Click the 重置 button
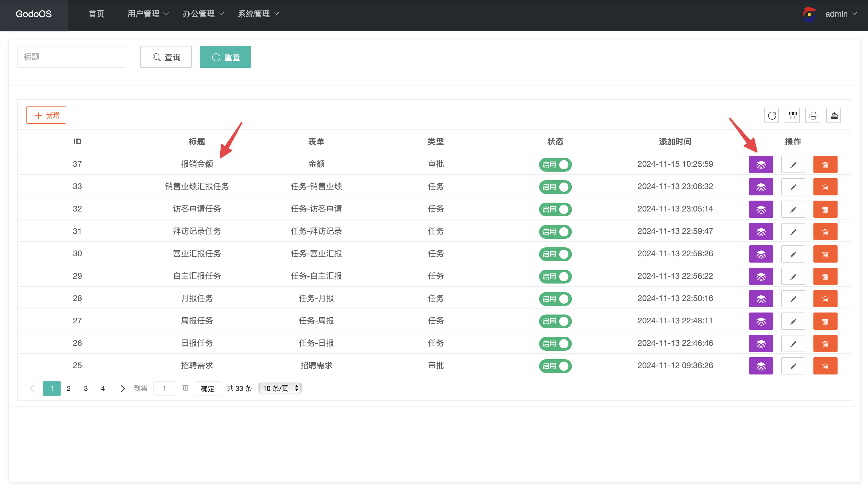 (x=225, y=57)
